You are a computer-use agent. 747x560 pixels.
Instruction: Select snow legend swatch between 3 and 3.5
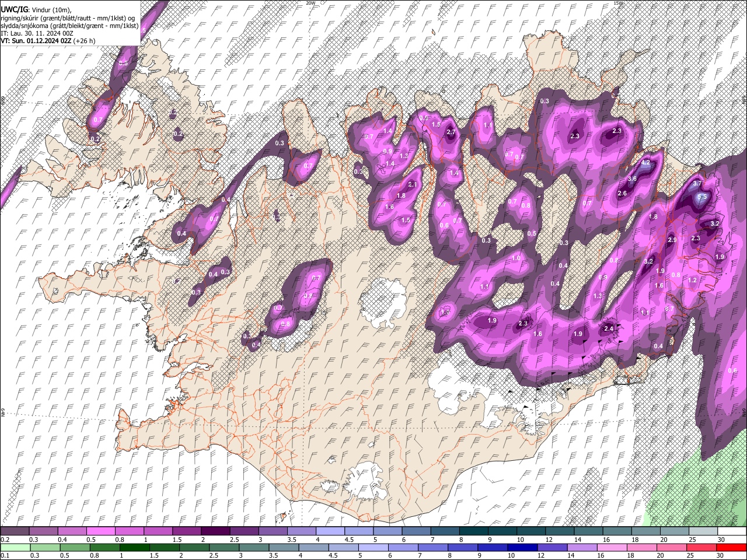click(273, 531)
